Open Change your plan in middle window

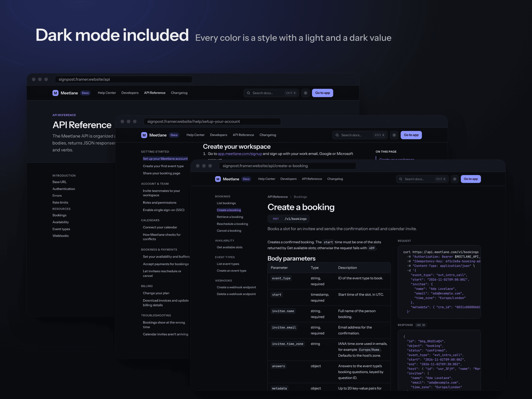[156, 293]
